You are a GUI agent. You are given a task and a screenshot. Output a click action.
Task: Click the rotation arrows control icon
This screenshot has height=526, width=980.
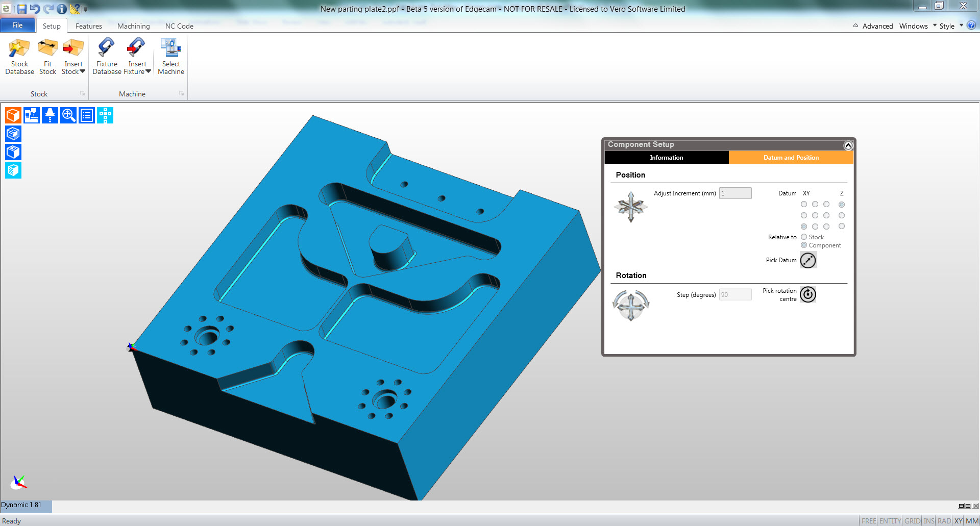(x=631, y=306)
